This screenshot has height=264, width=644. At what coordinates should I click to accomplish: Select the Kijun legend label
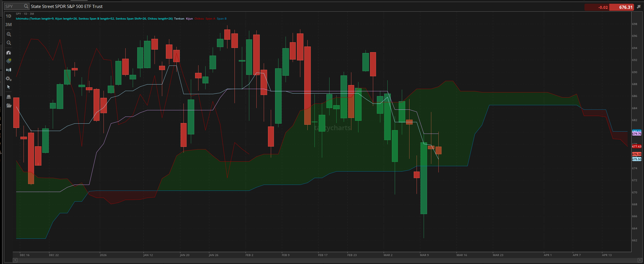tap(189, 19)
